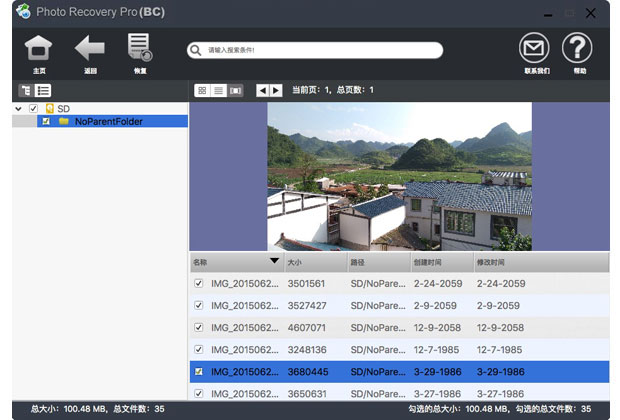Select preview filmstrip view mode
This screenshot has height=420, width=620.
coord(235,91)
